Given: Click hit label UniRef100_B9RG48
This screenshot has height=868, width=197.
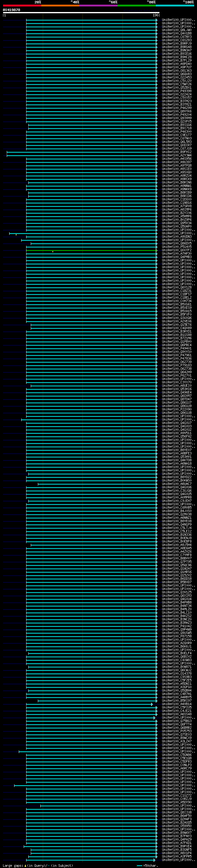Looking at the screenshot, I should pyautogui.click(x=176, y=47).
